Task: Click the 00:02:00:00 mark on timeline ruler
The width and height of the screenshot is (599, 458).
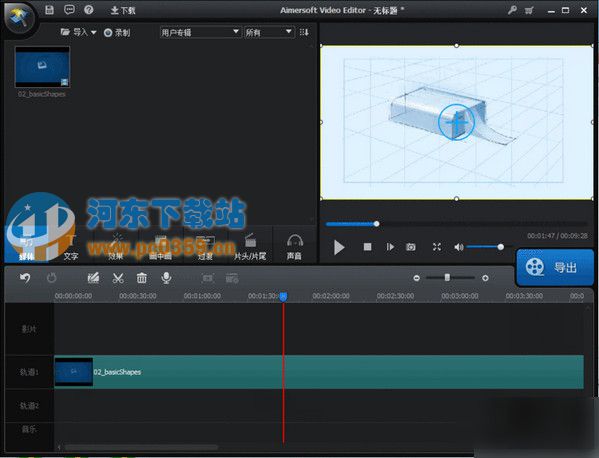Action: [x=331, y=296]
